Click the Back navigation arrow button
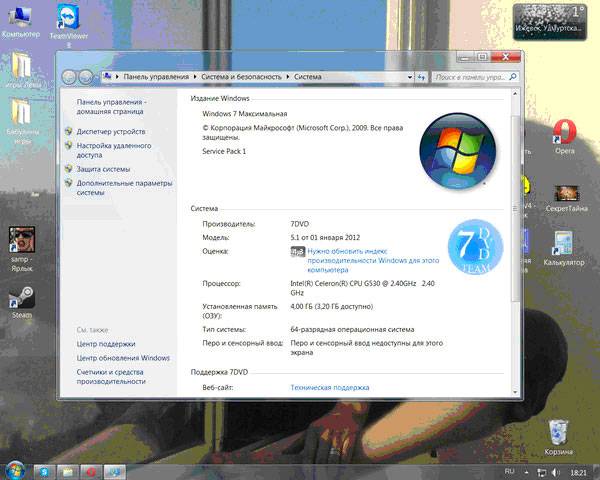This screenshot has width=600, height=480. [x=71, y=77]
